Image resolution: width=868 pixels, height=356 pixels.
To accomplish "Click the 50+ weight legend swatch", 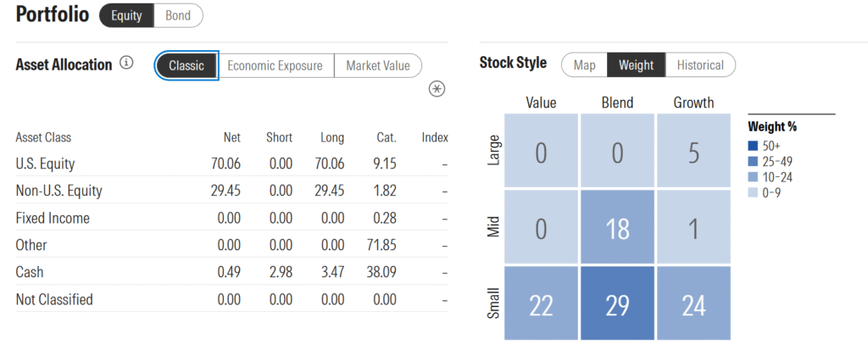I will click(x=752, y=144).
